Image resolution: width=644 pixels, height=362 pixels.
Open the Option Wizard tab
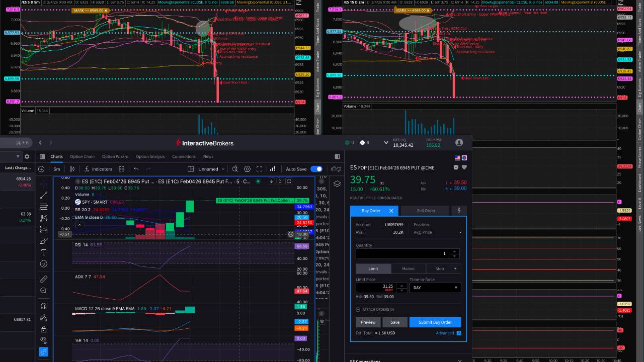coord(115,156)
